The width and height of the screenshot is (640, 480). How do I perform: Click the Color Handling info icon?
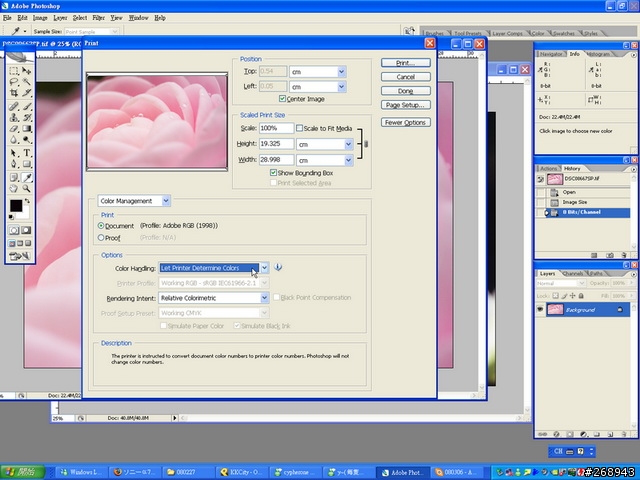tap(278, 267)
